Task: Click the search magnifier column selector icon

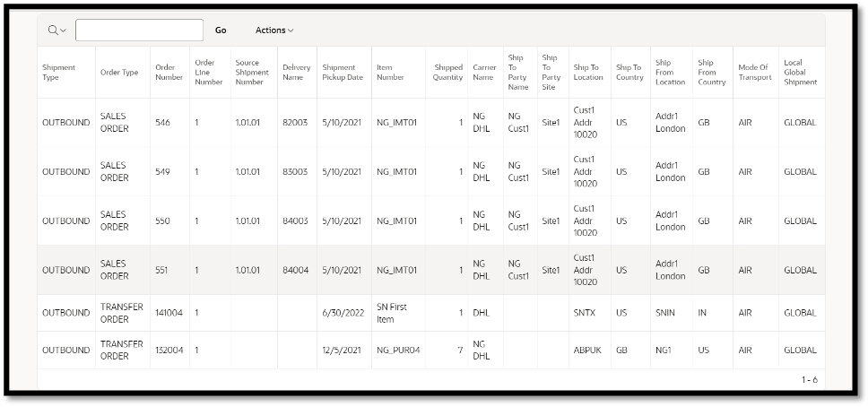Action: click(x=56, y=30)
